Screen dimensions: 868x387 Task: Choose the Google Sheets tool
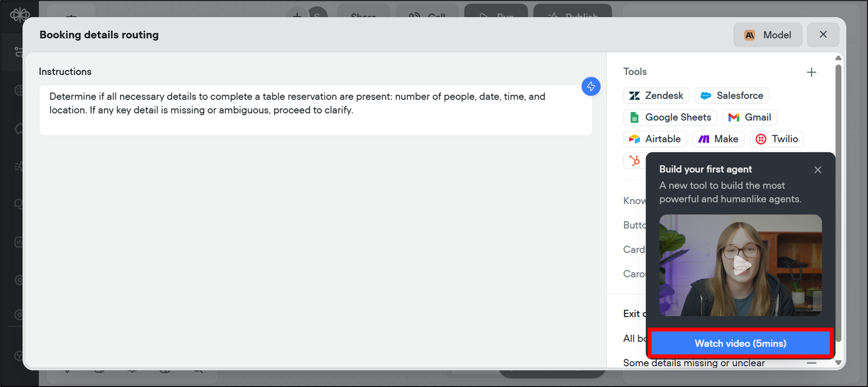[670, 117]
